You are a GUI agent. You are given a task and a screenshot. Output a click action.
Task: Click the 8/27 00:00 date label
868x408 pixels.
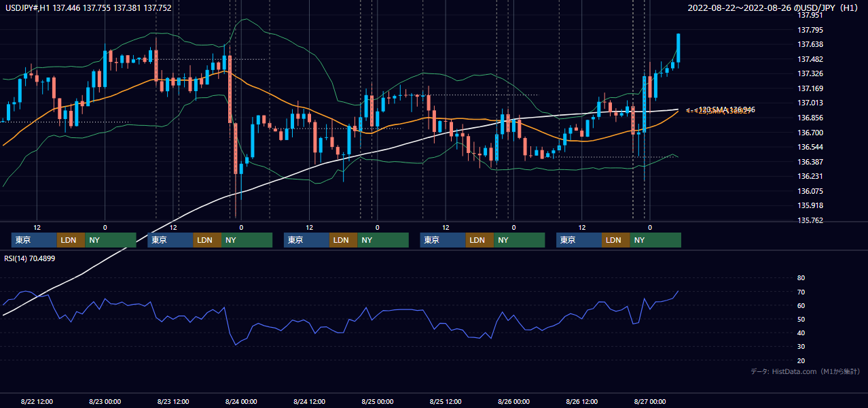(649, 402)
